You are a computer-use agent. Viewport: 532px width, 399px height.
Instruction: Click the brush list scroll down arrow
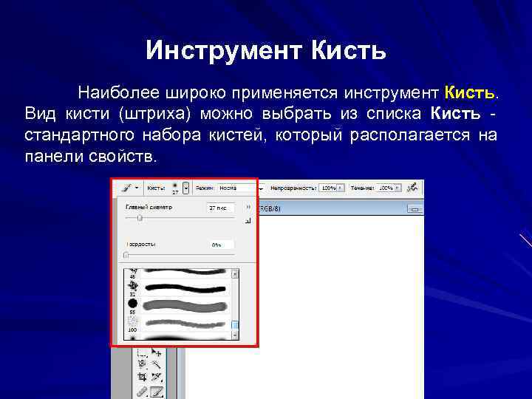click(235, 335)
